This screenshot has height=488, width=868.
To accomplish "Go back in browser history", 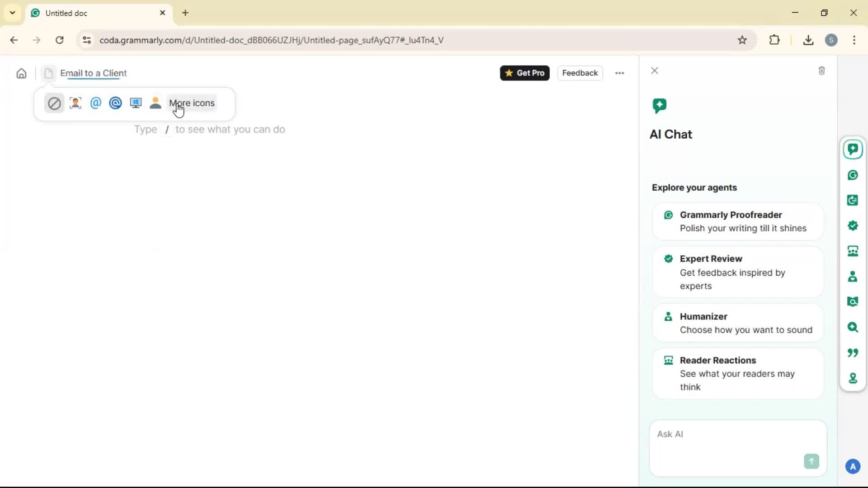I will (14, 40).
